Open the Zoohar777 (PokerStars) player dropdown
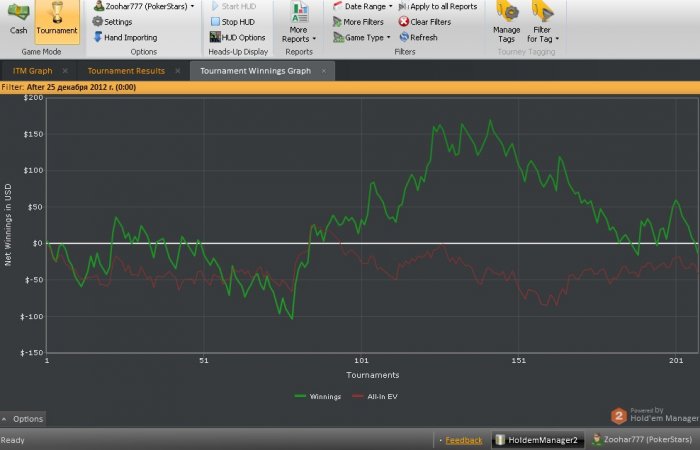 pos(144,6)
